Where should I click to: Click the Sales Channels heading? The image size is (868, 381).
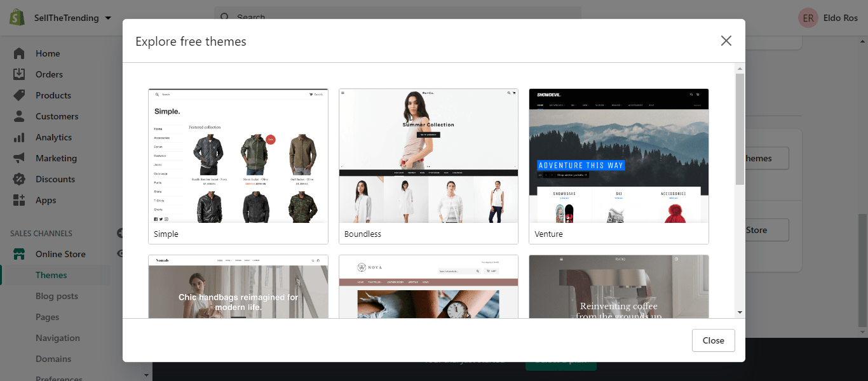41,233
